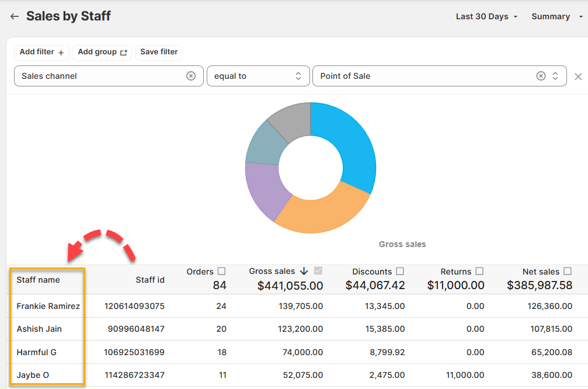Open the Point of Sale value stepper arrows
Viewport: 588px width, 389px height.
click(555, 76)
